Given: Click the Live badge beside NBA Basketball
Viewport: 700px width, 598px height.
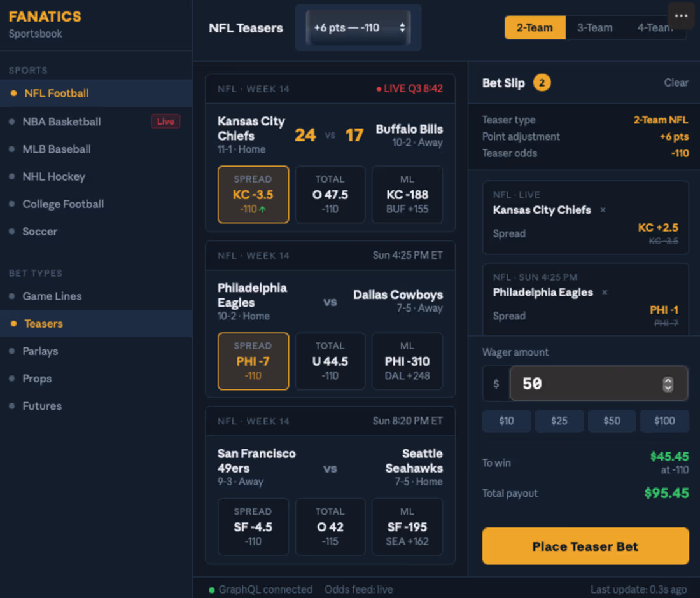Looking at the screenshot, I should tap(165, 121).
